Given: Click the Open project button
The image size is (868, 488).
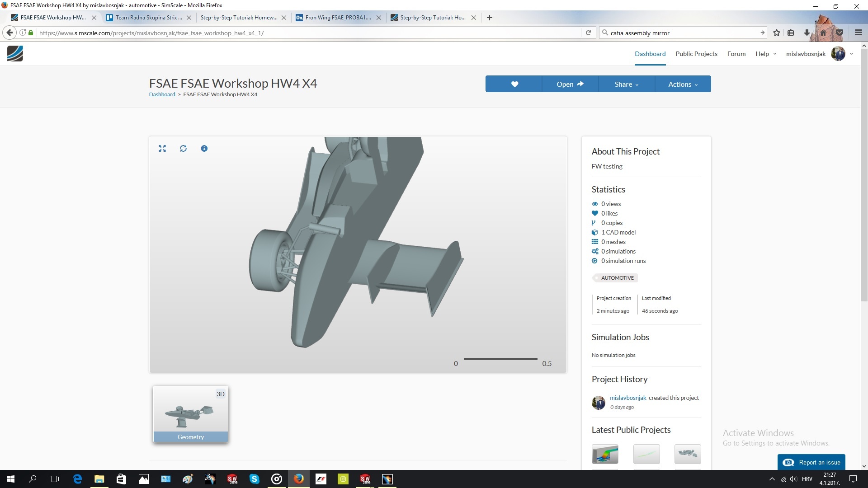Looking at the screenshot, I should click(x=570, y=84).
